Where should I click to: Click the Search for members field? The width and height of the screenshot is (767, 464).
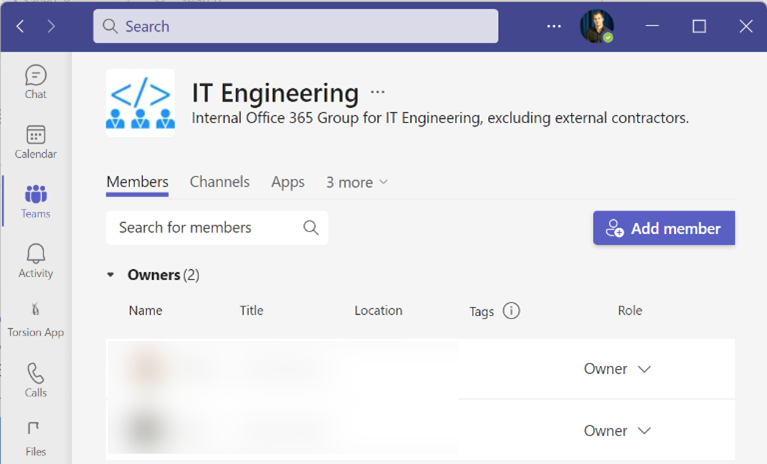(217, 227)
